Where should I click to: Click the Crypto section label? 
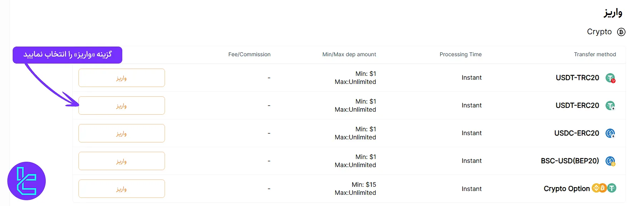point(599,32)
